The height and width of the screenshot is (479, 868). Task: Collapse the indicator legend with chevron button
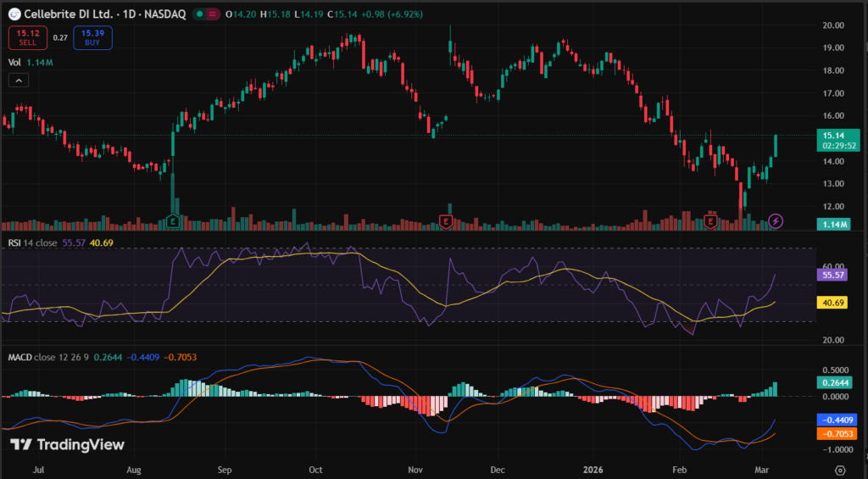19,80
